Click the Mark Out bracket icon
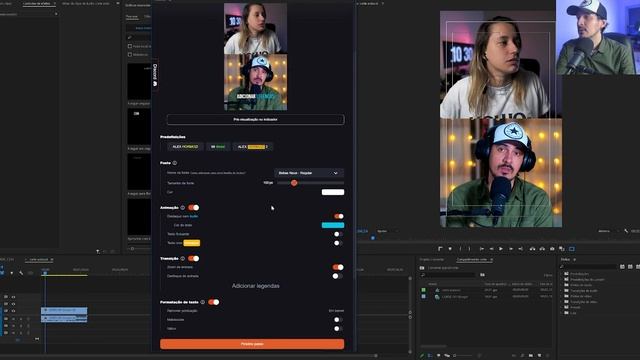 469,249
